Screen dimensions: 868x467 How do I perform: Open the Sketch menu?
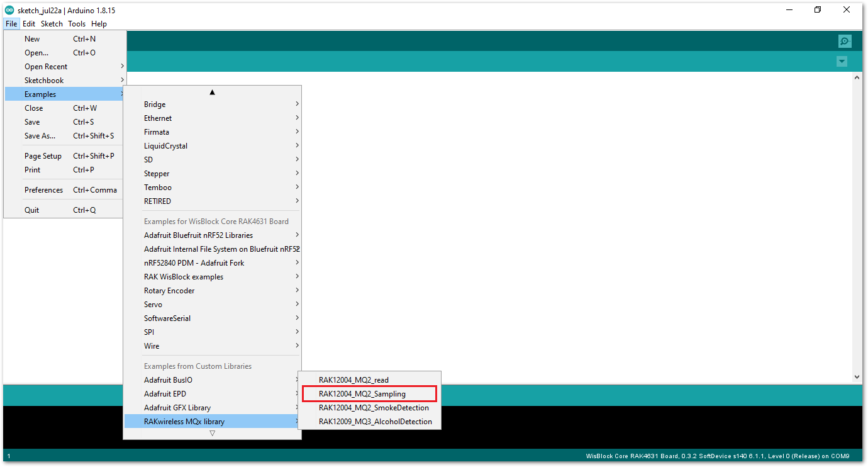(x=52, y=24)
